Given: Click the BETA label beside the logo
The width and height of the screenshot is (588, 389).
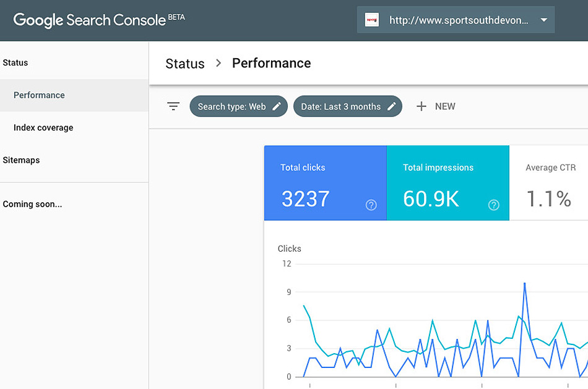Looking at the screenshot, I should pyautogui.click(x=176, y=17).
